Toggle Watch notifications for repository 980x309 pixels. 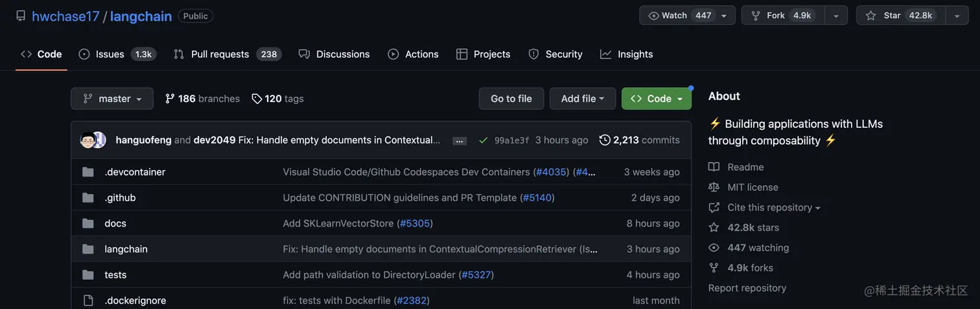[680, 16]
